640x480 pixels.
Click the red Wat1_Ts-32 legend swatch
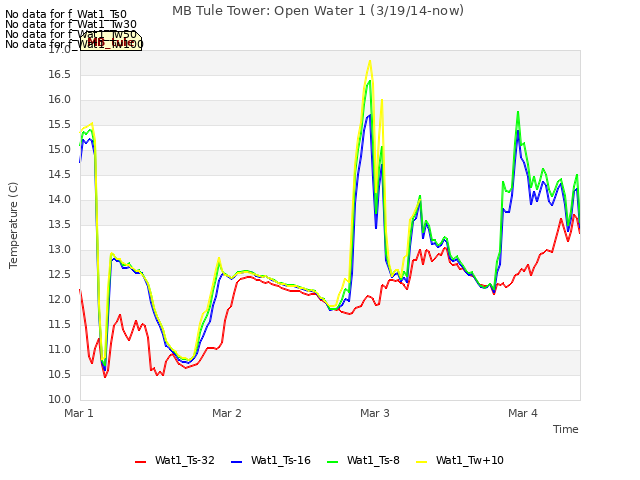(x=140, y=462)
